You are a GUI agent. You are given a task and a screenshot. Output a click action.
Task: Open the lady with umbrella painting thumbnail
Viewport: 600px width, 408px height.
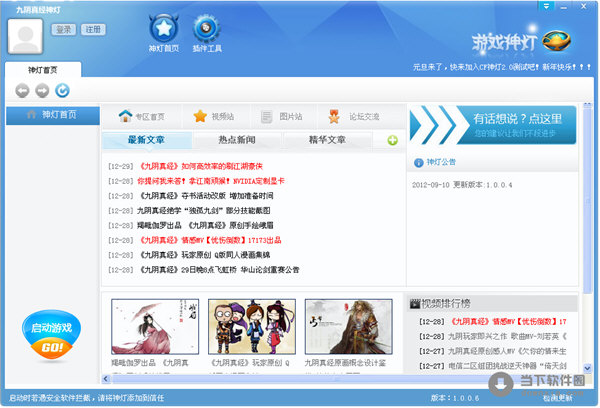[155, 326]
